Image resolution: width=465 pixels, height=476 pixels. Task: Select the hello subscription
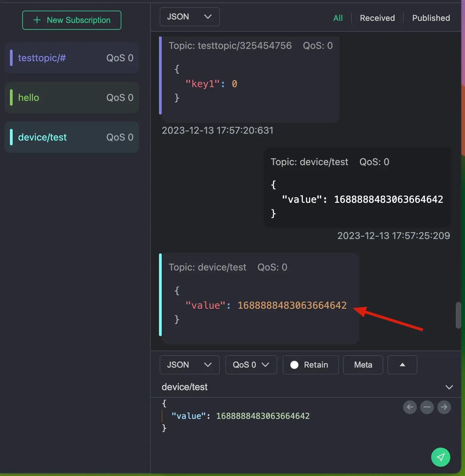tap(72, 97)
